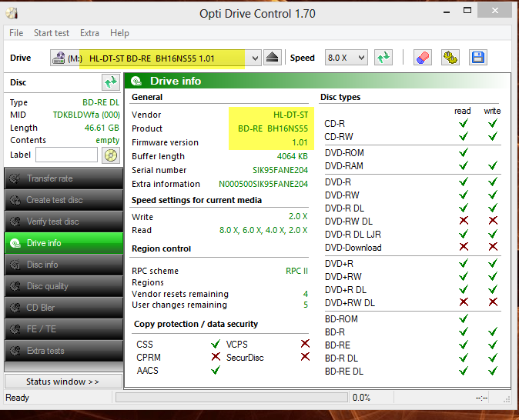Screen dimensions: 519x420
Task: Minimize the Opti Drive Control window
Action: click(447, 12)
